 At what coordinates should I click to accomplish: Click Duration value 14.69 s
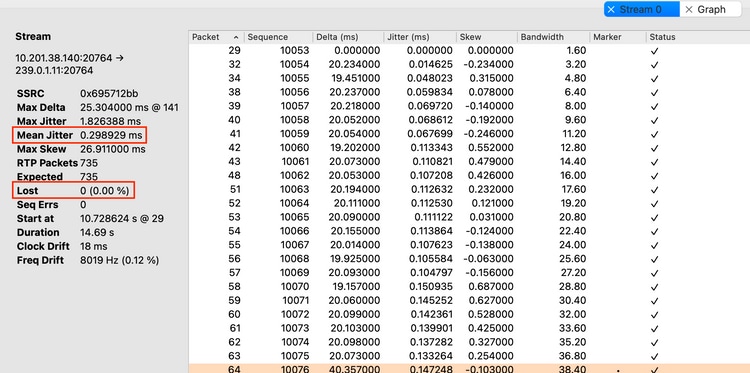[x=97, y=232]
